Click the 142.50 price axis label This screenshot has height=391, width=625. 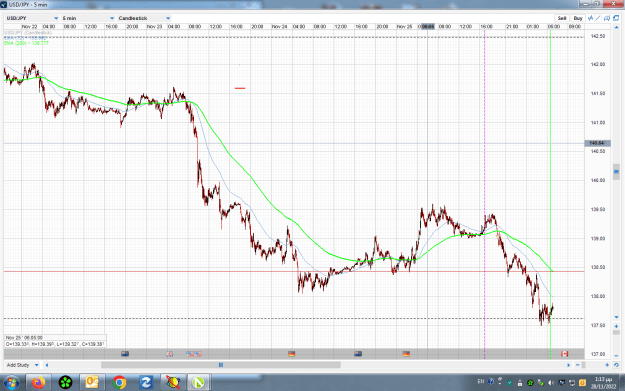coord(598,36)
